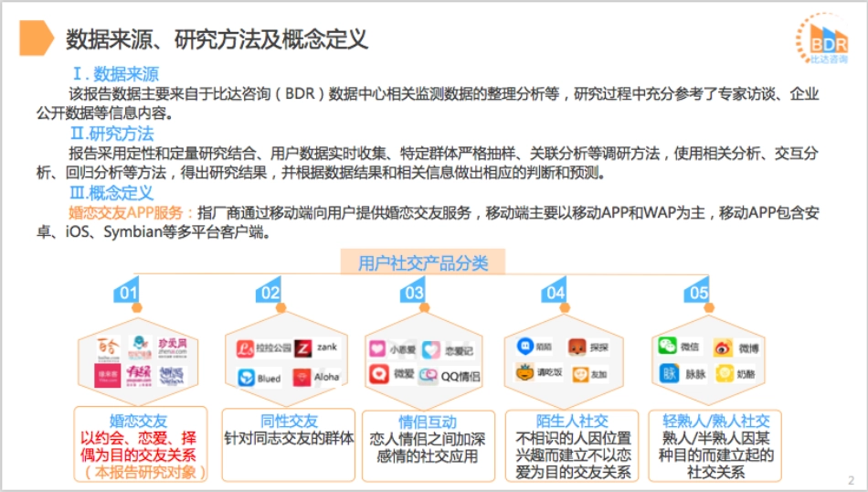Click the BDR 比达咨询 logo
The height and width of the screenshot is (492, 868).
(x=823, y=38)
